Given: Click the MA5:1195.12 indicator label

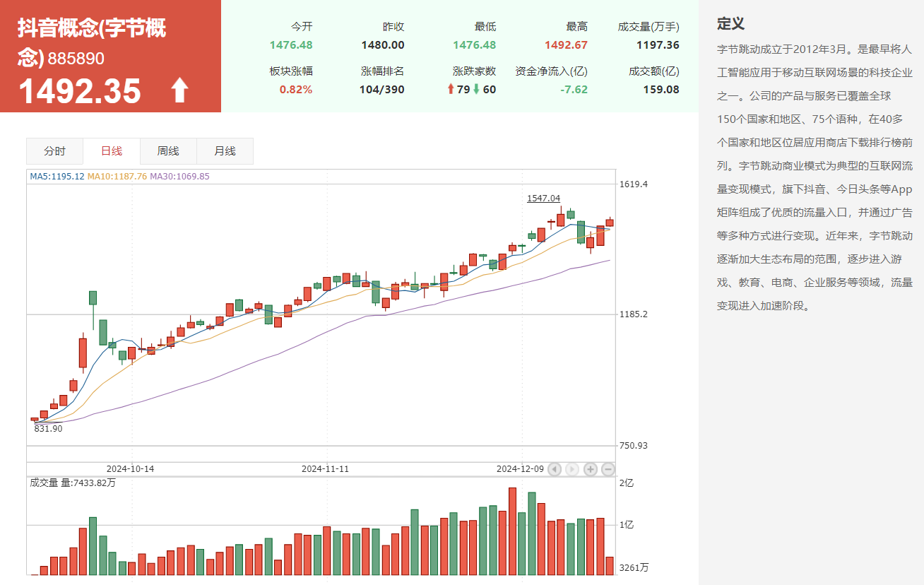Looking at the screenshot, I should coord(57,177).
